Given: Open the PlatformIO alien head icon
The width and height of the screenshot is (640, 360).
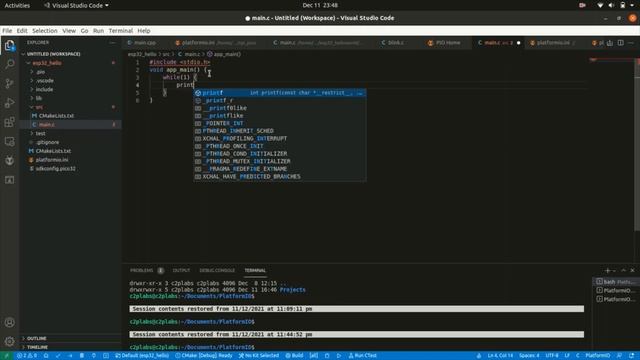Looking at the screenshot, I should pyautogui.click(x=9, y=161).
